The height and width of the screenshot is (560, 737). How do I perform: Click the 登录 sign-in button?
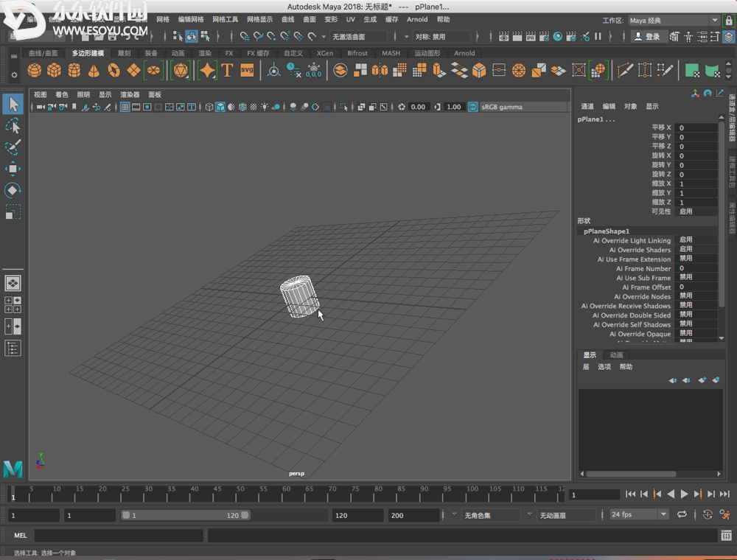point(648,37)
